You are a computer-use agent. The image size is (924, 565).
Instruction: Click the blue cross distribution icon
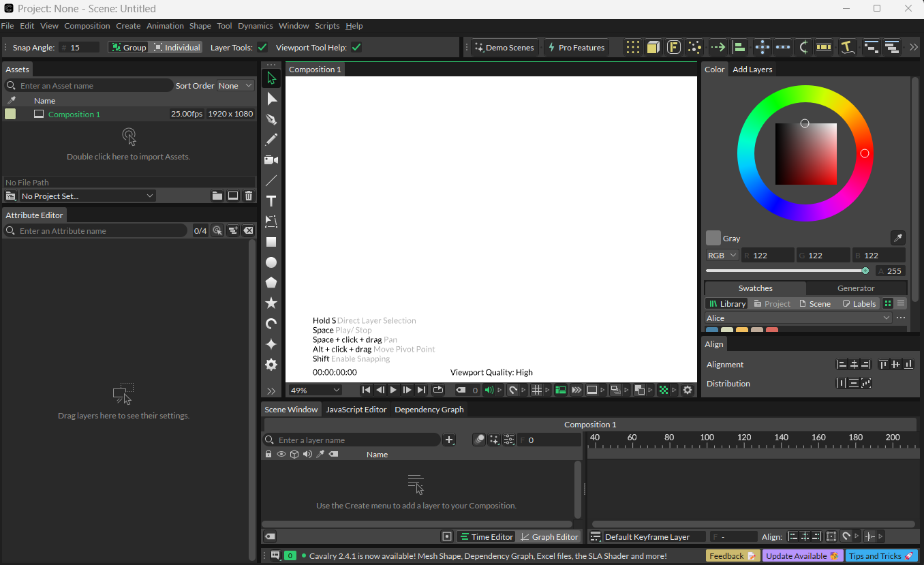(763, 47)
